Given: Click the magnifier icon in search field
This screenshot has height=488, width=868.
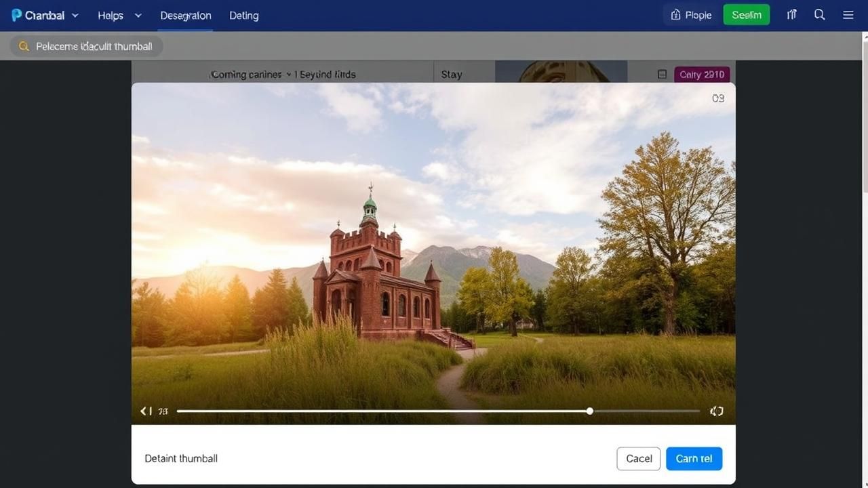Looking at the screenshot, I should point(24,46).
